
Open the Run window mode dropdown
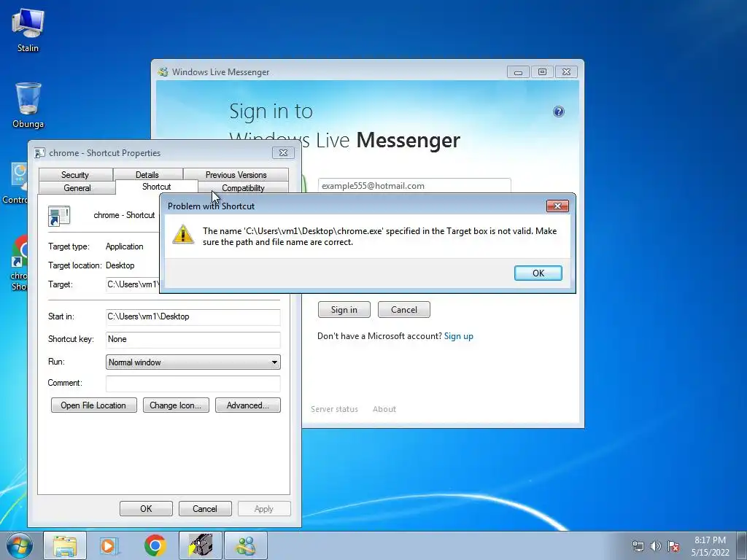[193, 362]
